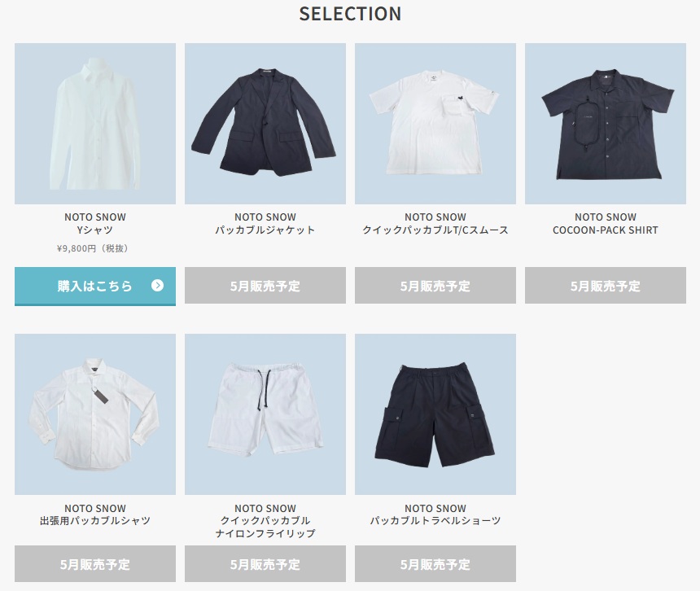Click 5月販売予定 button under packable jacket
Screen dimensions: 700x591
click(x=265, y=286)
